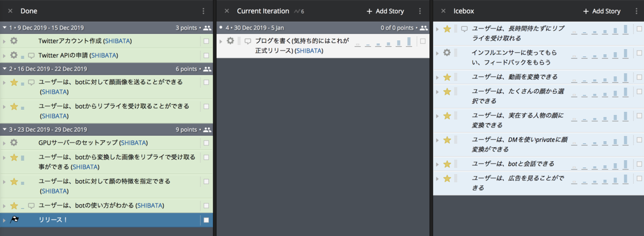This screenshot has width=644, height=236.
Task: Select checkbox for 顔画像を送ることができる story
Action: point(206,82)
